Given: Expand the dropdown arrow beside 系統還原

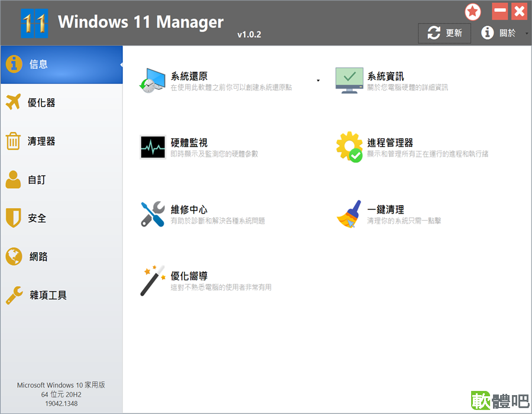Looking at the screenshot, I should pos(318,81).
